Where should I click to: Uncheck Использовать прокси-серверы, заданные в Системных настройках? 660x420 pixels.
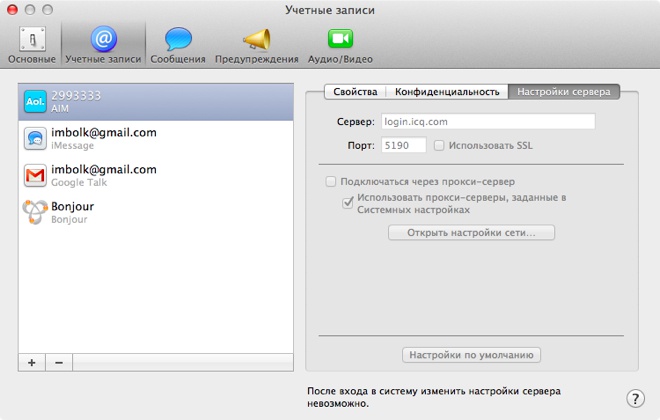(348, 203)
